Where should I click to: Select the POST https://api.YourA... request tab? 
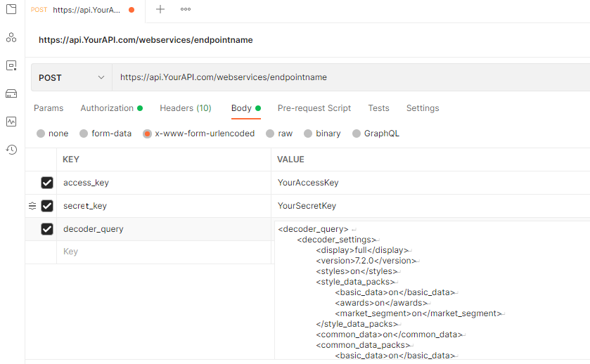pos(85,10)
